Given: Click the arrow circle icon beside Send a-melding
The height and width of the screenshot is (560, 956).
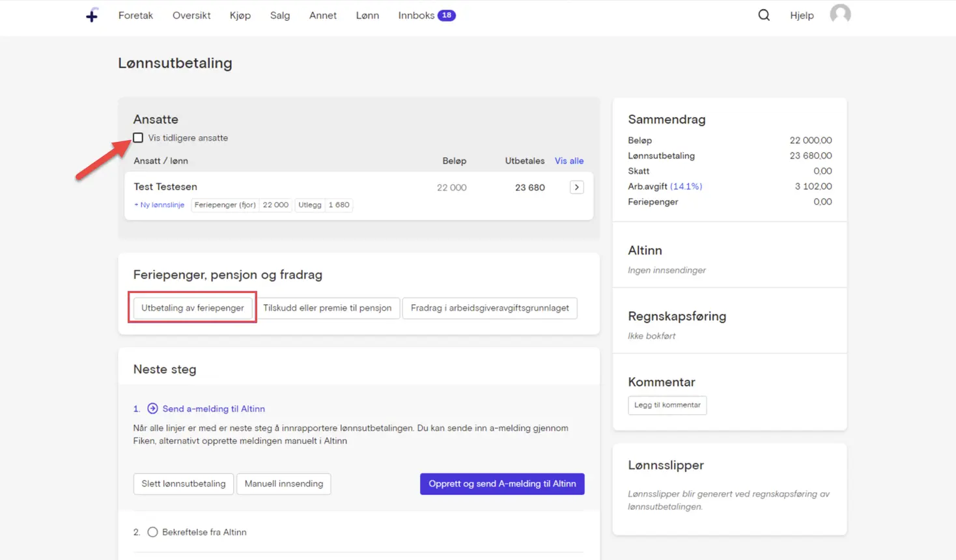Looking at the screenshot, I should 152,408.
